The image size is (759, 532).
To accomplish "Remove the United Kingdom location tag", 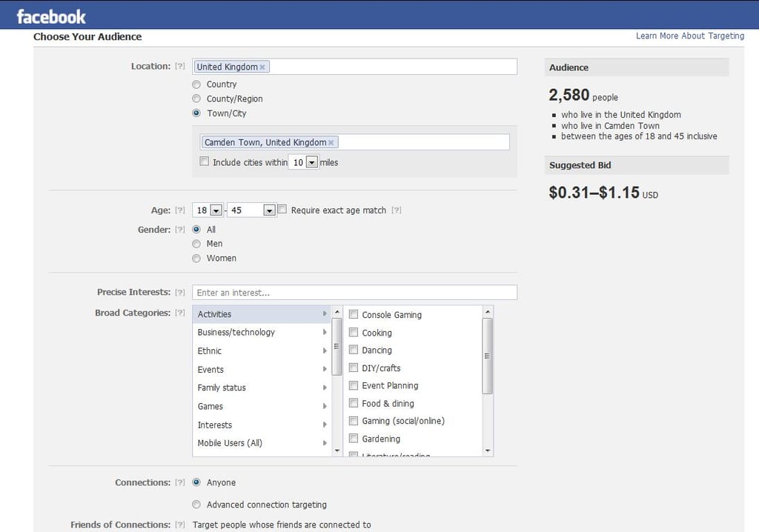I will coord(262,67).
